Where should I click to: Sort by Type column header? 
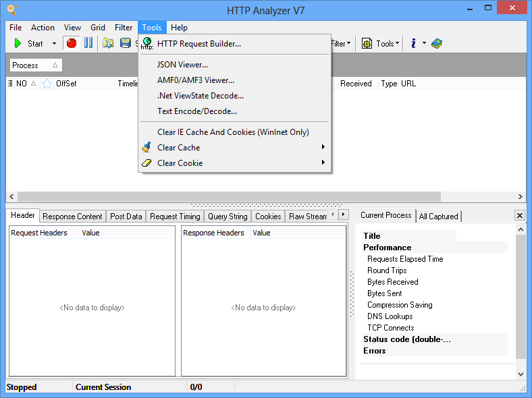pyautogui.click(x=389, y=84)
